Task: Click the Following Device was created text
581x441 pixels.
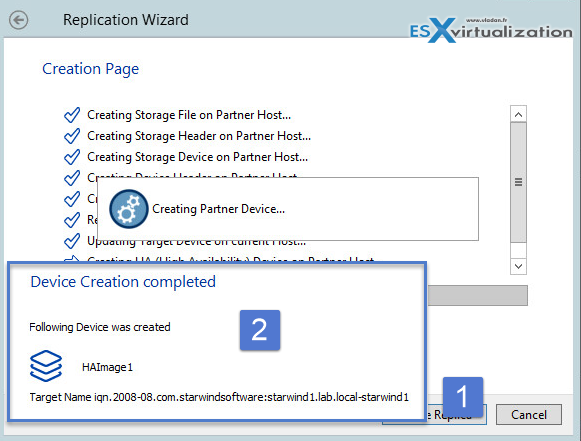Action: 100,327
